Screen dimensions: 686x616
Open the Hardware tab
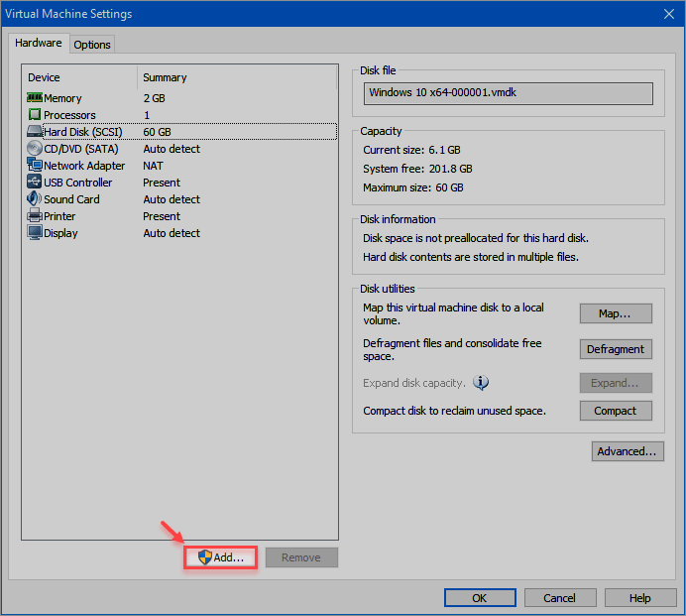click(x=39, y=44)
